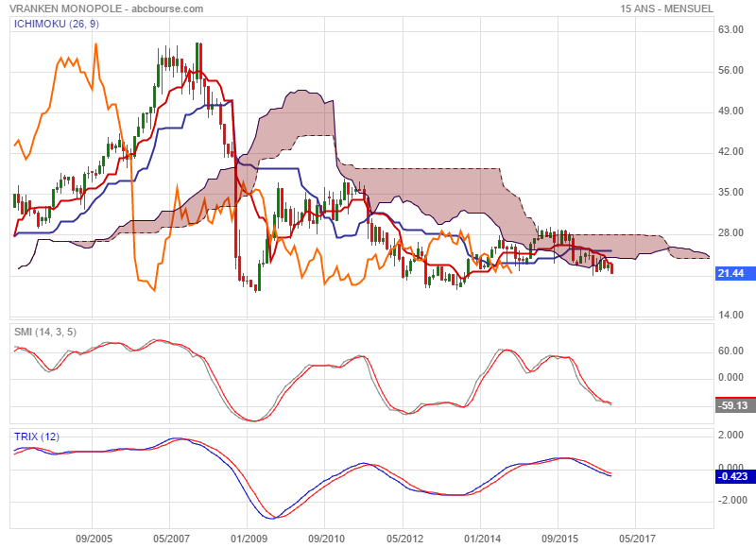Image resolution: width=756 pixels, height=548 pixels.
Task: Click the 05/2012 date axis label
Action: click(x=404, y=539)
